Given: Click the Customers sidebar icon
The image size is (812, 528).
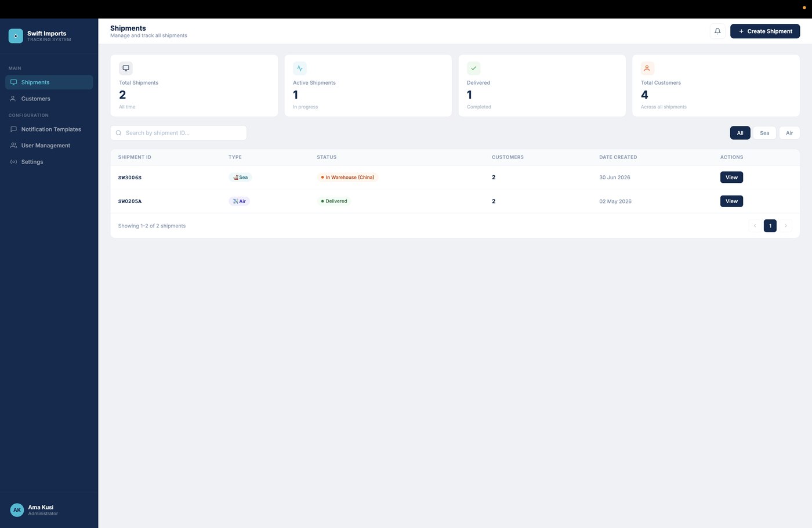Looking at the screenshot, I should pyautogui.click(x=13, y=99).
